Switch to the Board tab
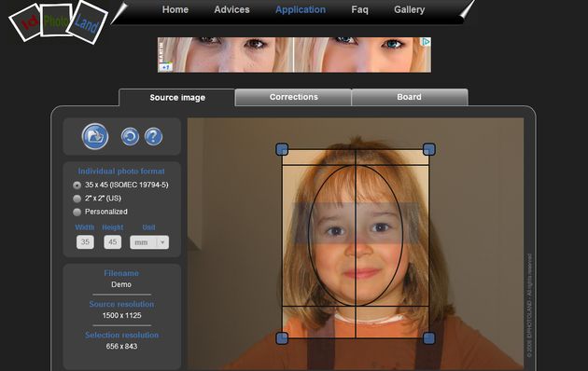 410,97
